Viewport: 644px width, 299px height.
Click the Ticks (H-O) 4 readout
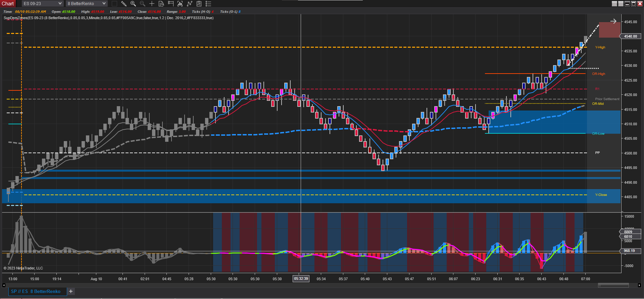(x=203, y=12)
